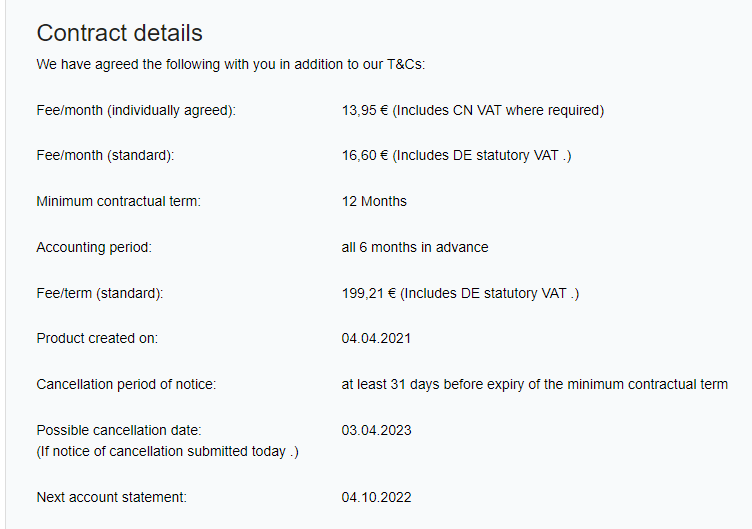Viewport: 752px width, 529px height.
Task: Click the Product created on label
Action: coord(97,339)
